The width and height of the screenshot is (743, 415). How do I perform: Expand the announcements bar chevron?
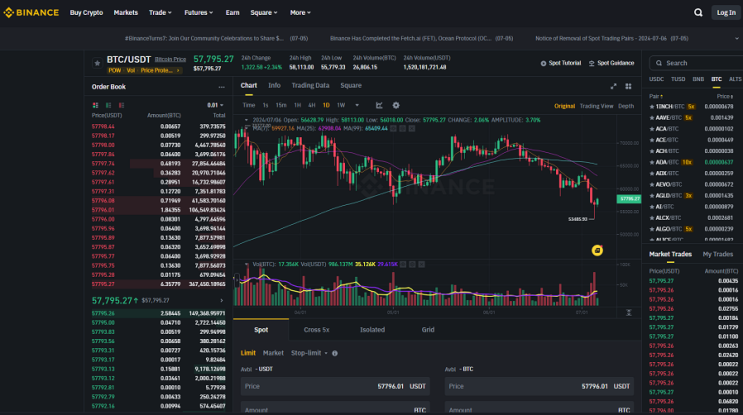736,38
